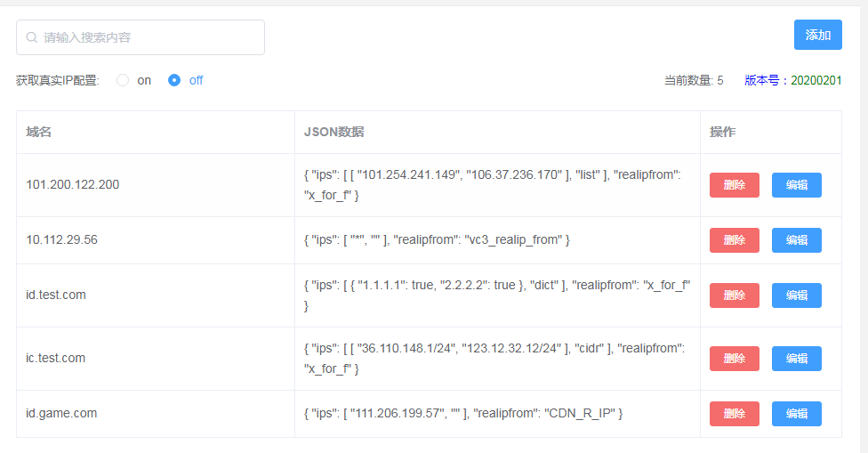Edit the 101.200.122.200 entry
The height and width of the screenshot is (453, 868).
coord(797,185)
